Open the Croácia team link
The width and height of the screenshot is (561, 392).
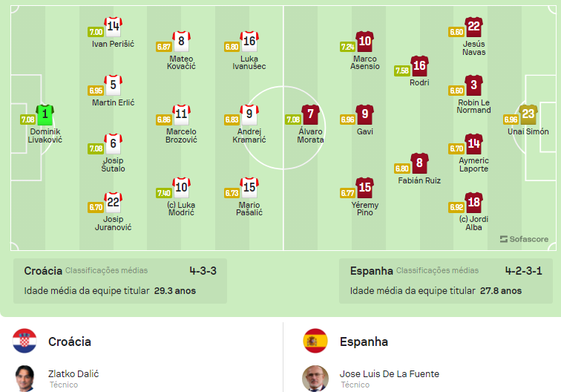(x=70, y=342)
